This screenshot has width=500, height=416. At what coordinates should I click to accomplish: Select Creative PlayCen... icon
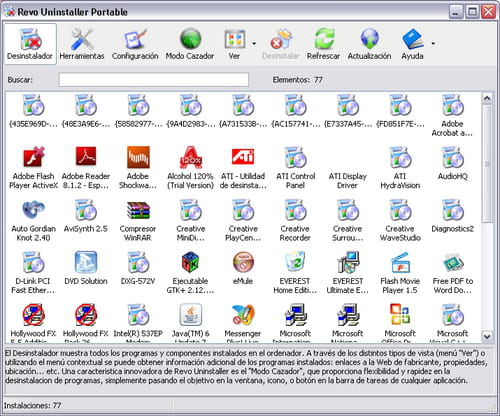coord(243,209)
